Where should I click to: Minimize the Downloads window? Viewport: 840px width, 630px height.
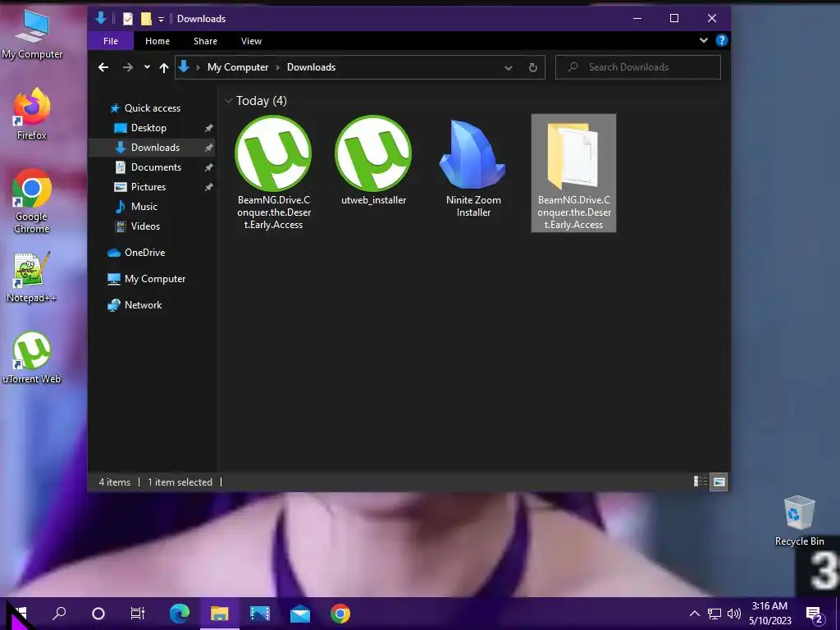(637, 18)
